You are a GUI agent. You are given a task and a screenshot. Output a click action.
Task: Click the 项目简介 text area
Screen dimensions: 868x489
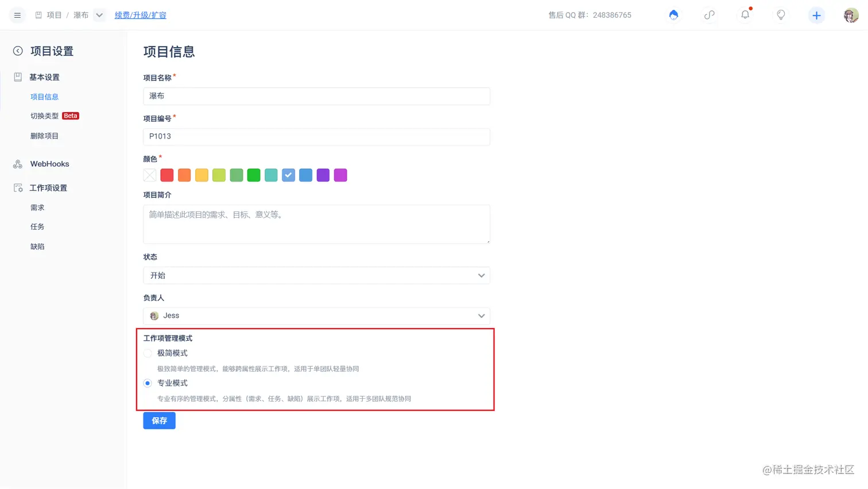316,224
